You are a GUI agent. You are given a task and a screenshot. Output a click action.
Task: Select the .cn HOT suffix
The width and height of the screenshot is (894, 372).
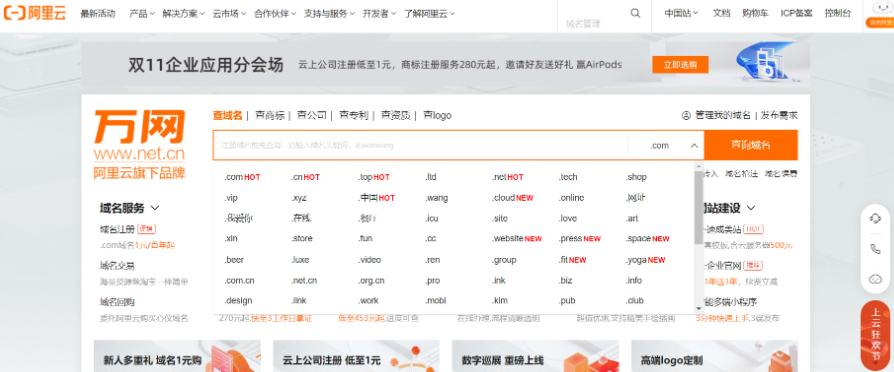305,177
